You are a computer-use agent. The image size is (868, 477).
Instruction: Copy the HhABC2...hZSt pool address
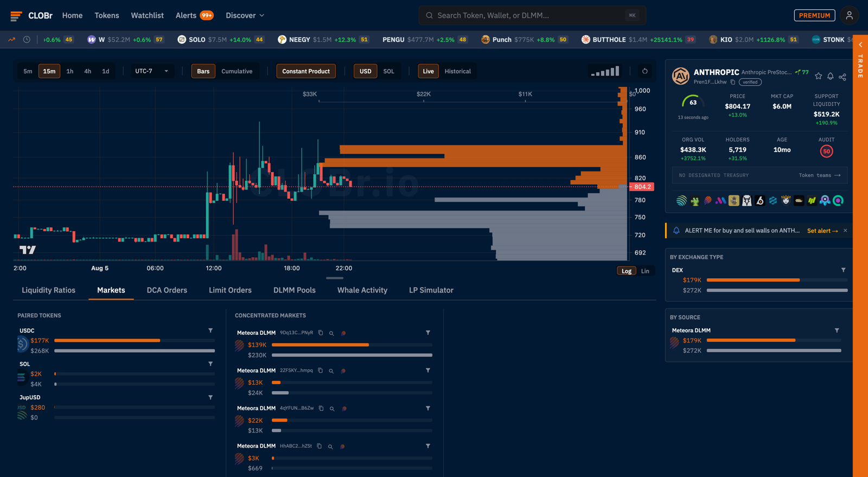(x=319, y=446)
